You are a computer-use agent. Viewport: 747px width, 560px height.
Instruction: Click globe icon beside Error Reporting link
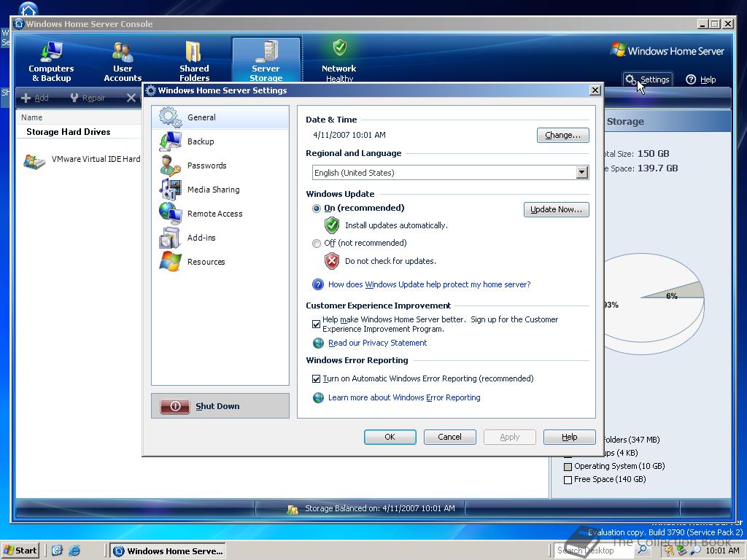[x=318, y=397]
